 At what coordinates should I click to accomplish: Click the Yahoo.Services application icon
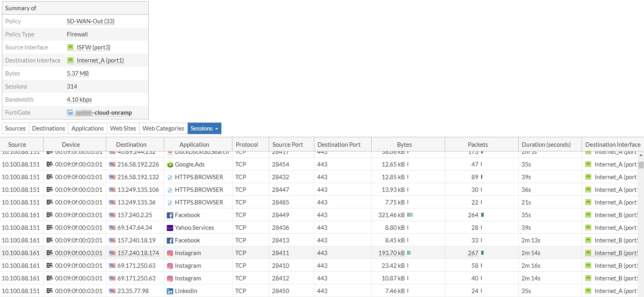[x=170, y=228]
